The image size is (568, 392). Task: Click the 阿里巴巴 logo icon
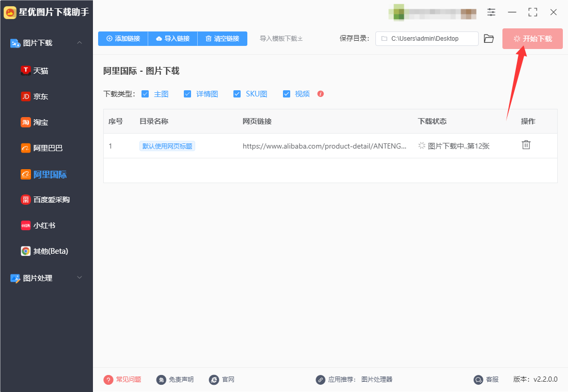click(26, 148)
